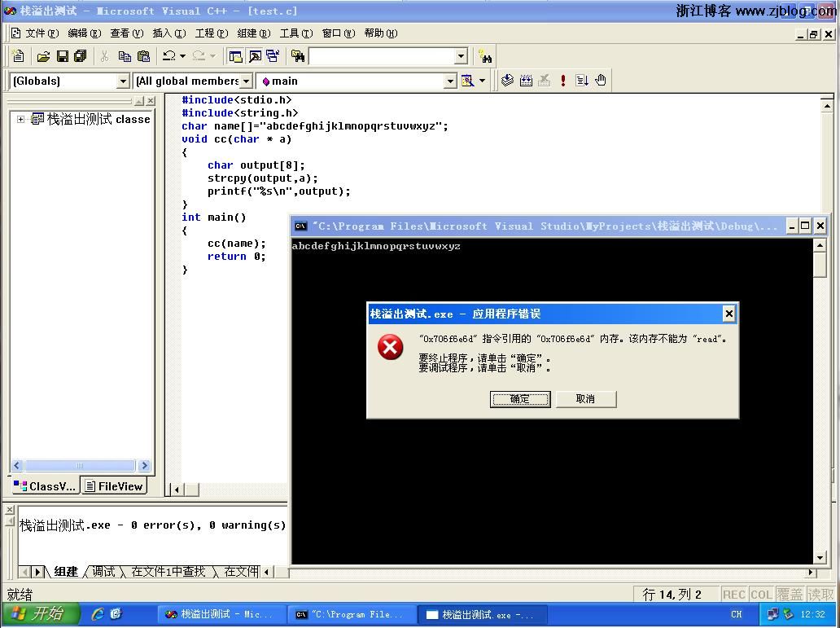
Task: Click the Copy icon in toolbar
Action: point(125,55)
